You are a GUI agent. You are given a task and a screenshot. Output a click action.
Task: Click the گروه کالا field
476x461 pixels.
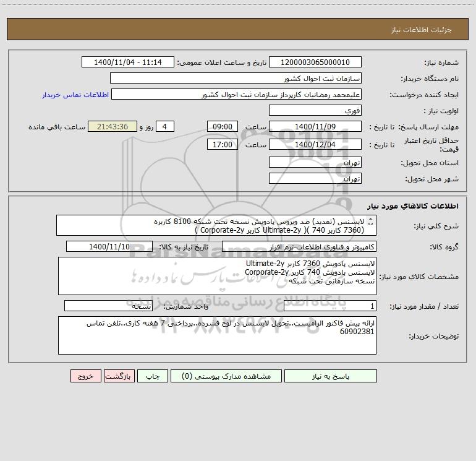coord(299,246)
